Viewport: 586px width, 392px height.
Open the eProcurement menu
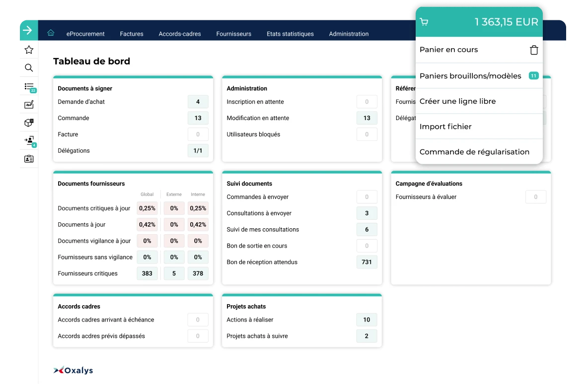tap(85, 34)
